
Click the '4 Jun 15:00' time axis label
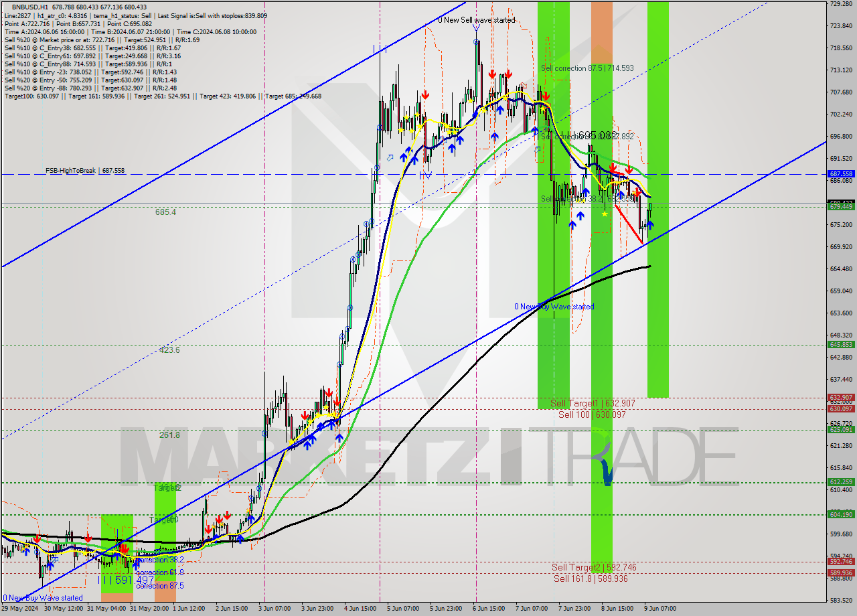point(360,609)
